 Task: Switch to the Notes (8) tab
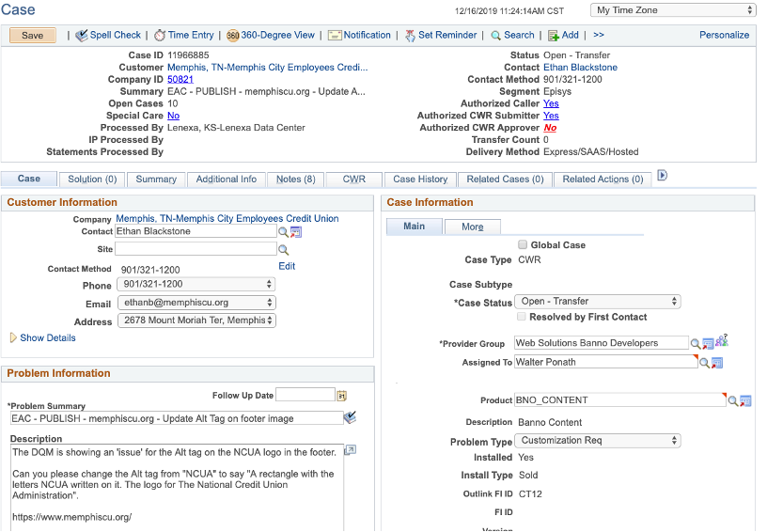(296, 180)
